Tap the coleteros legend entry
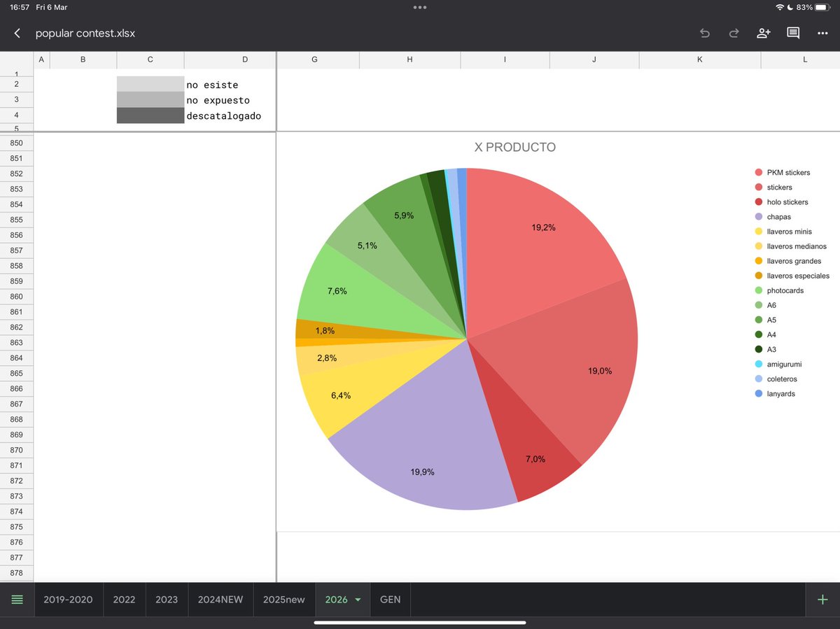840x629 pixels. coord(775,379)
